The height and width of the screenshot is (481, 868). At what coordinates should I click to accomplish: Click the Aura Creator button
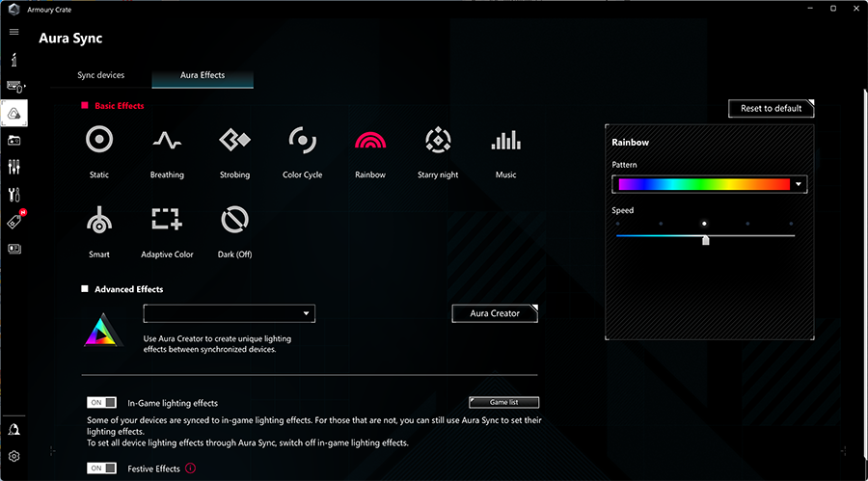(495, 313)
